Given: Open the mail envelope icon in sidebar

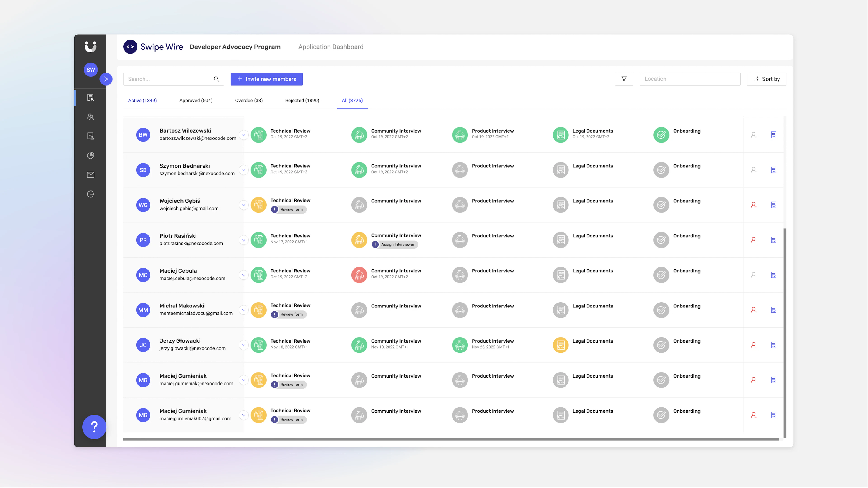Looking at the screenshot, I should pos(90,174).
